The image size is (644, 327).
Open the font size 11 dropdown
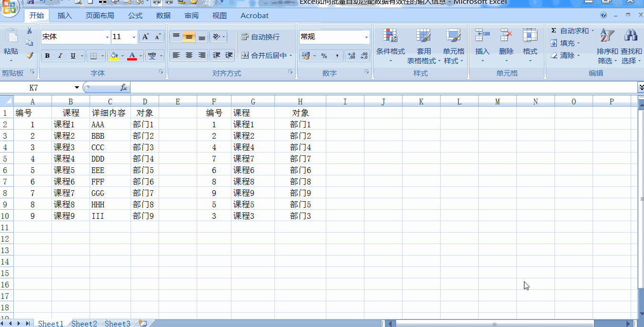134,37
